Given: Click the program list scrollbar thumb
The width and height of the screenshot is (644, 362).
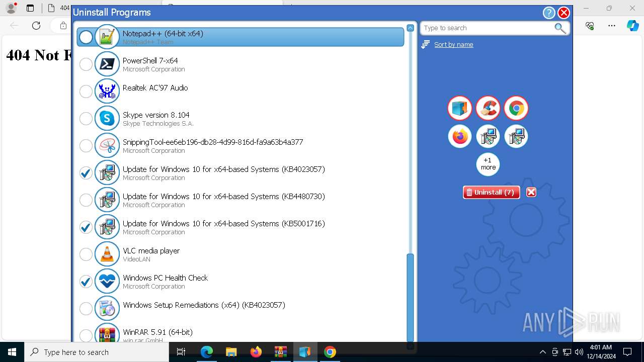Looking at the screenshot, I should [x=410, y=298].
